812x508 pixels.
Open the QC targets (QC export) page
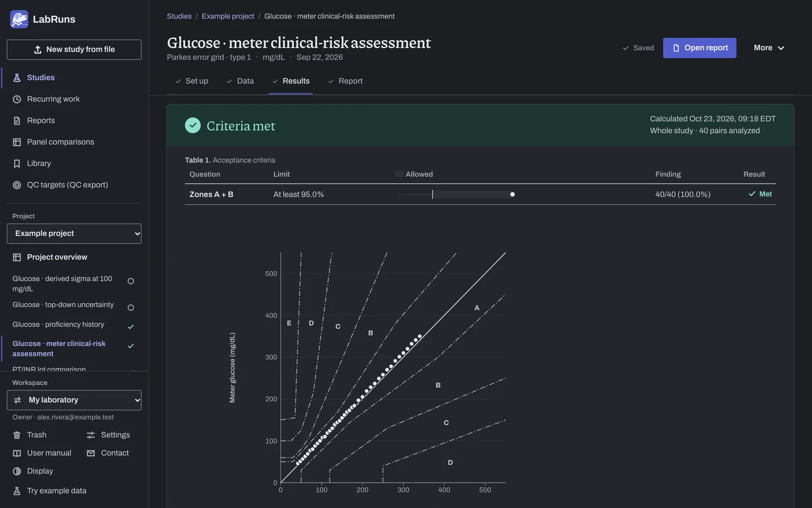point(74,185)
